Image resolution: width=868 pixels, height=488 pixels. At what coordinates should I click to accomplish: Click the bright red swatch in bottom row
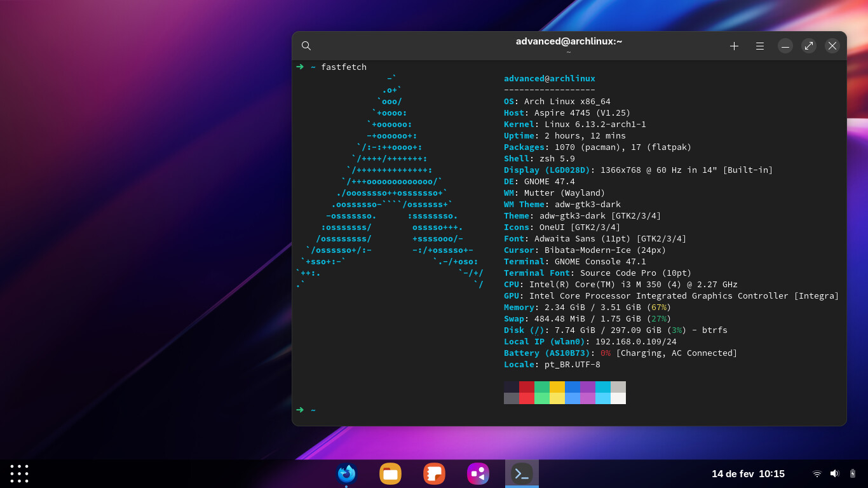(x=527, y=398)
